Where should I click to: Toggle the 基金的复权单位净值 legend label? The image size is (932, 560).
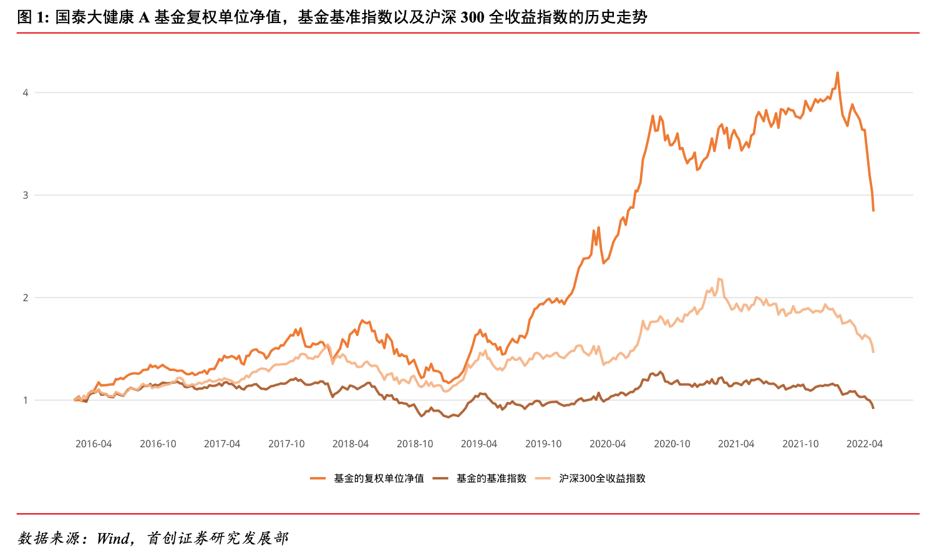tap(379, 478)
